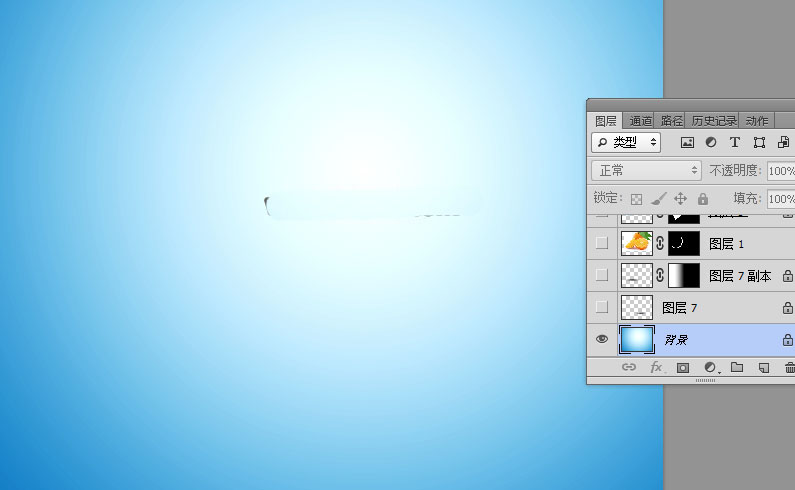Filter layers by smart object icon
This screenshot has height=490, width=795.
click(783, 143)
